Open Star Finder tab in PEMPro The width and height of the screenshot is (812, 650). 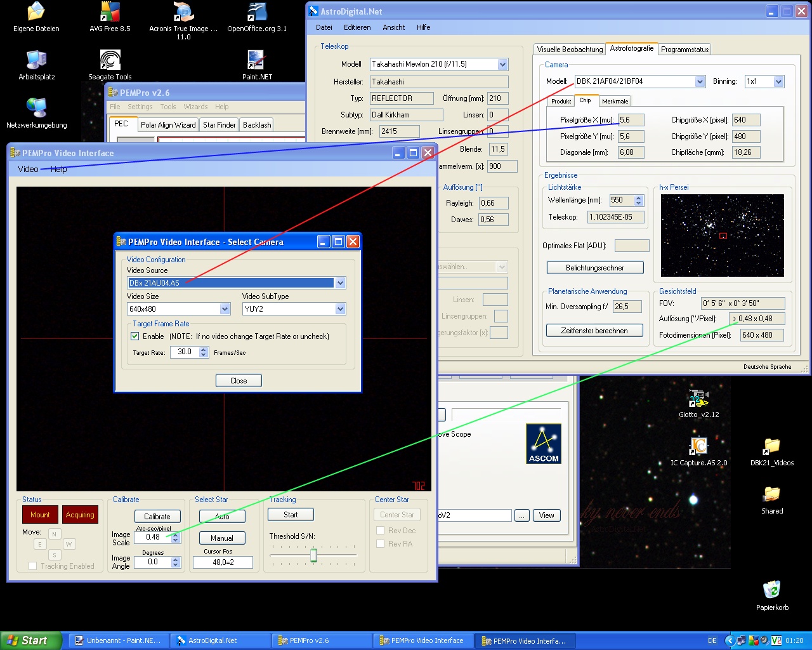click(x=219, y=125)
